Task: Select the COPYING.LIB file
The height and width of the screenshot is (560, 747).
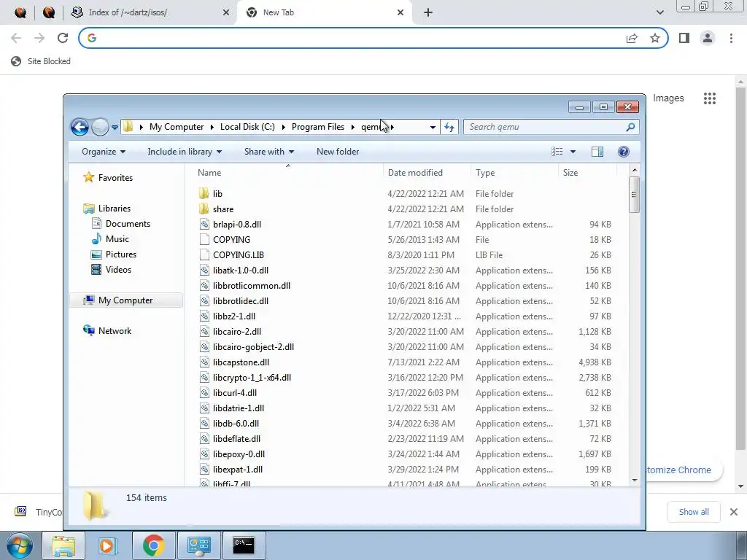Action: [x=239, y=254]
